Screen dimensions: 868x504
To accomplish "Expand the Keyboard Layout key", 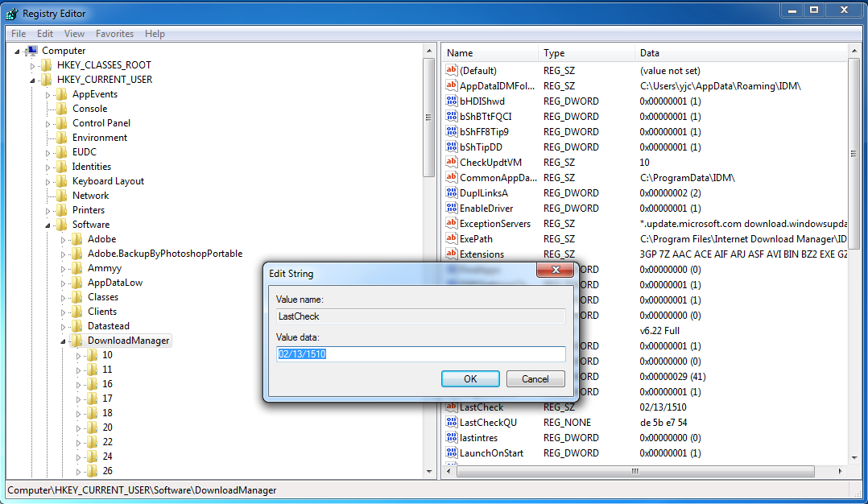I will (48, 181).
